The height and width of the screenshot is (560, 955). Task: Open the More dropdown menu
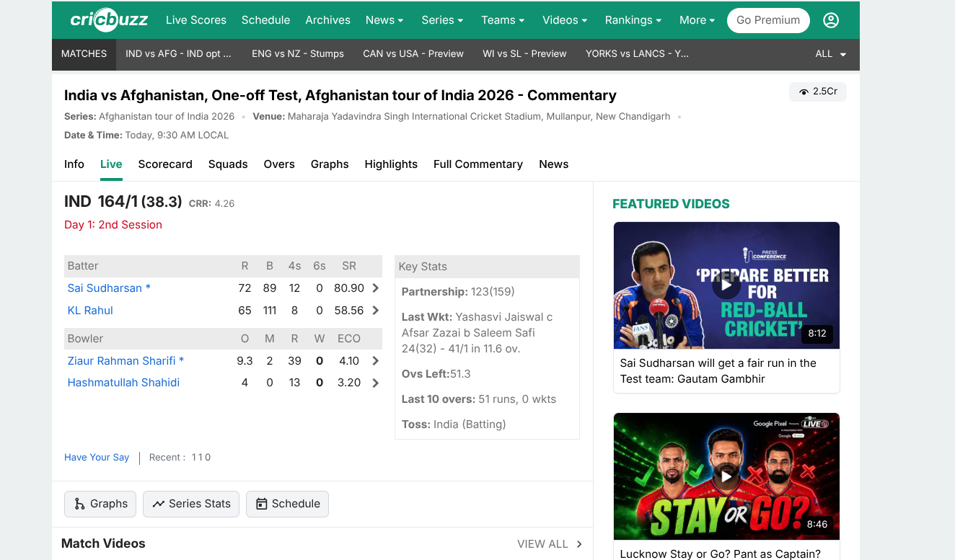tap(697, 20)
